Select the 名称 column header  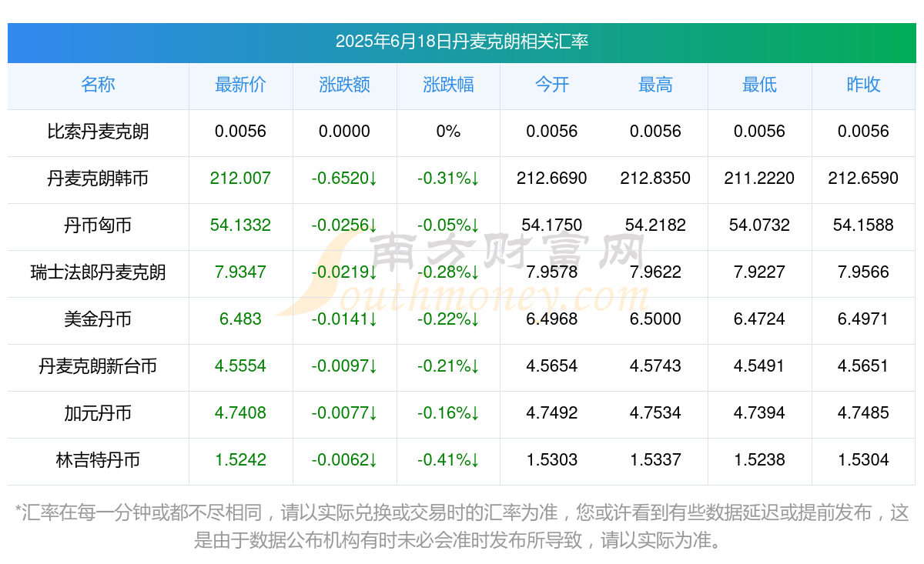point(98,85)
